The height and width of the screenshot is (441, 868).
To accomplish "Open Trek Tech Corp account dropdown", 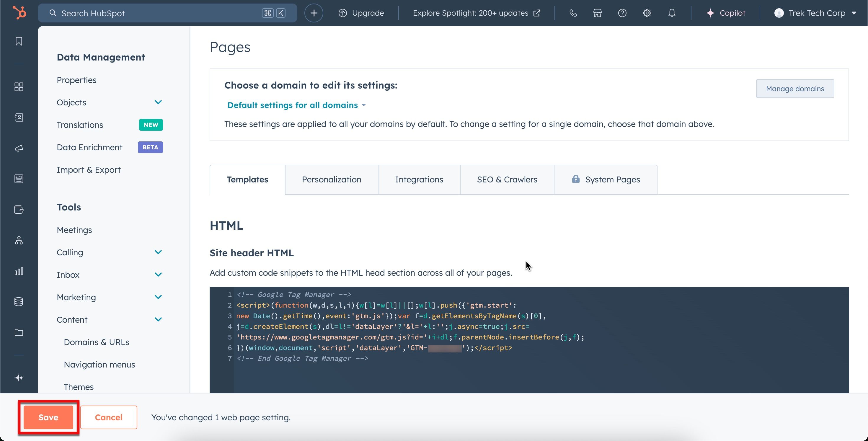I will tap(815, 13).
